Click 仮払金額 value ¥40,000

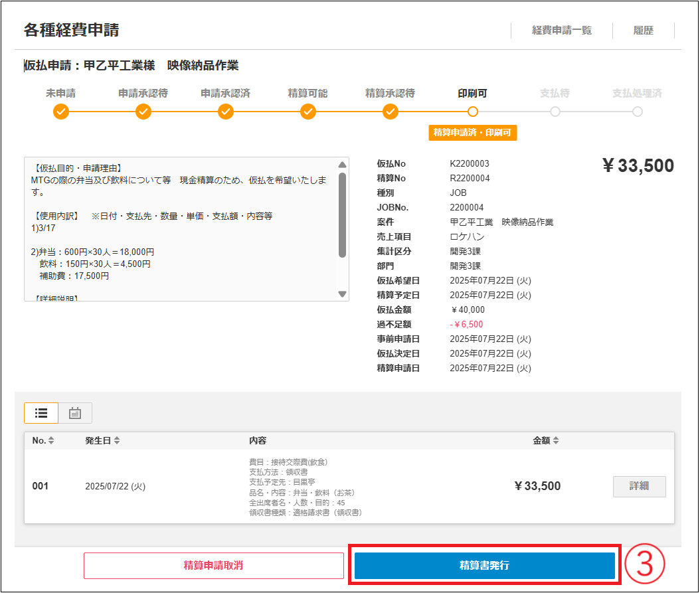pyautogui.click(x=468, y=309)
